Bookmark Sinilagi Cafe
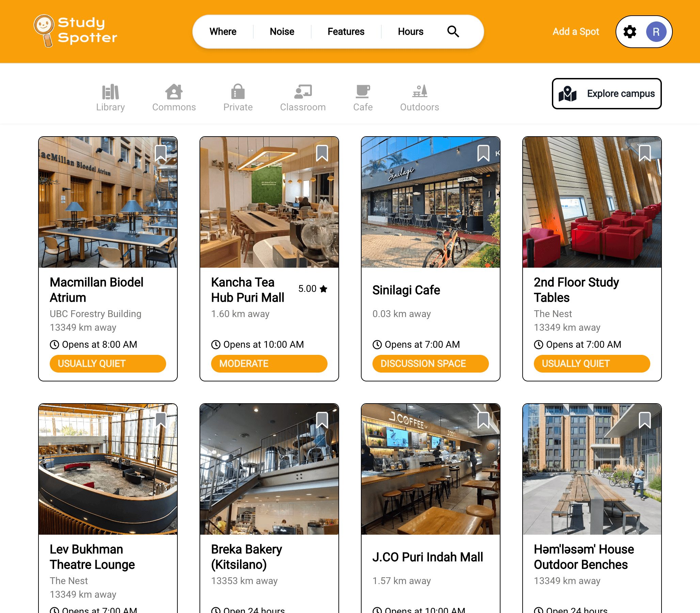 click(x=483, y=153)
